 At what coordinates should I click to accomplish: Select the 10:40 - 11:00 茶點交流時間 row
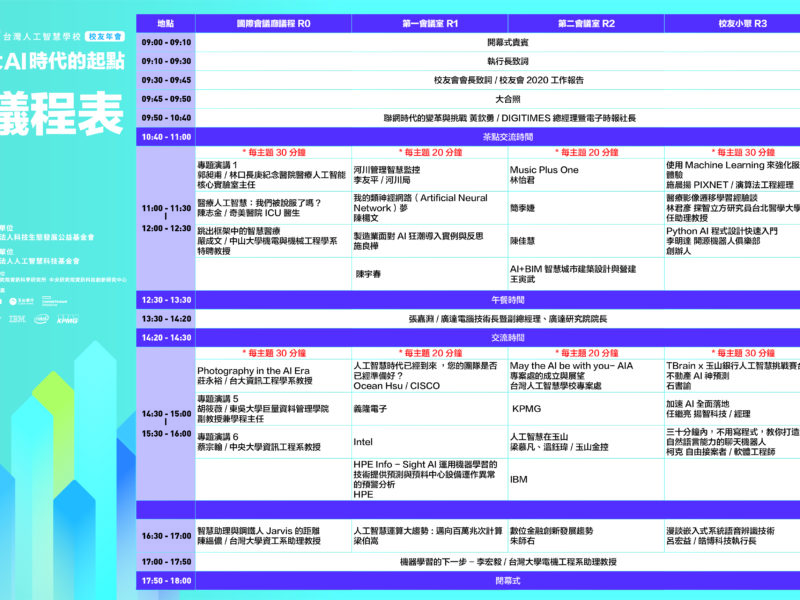(468, 136)
